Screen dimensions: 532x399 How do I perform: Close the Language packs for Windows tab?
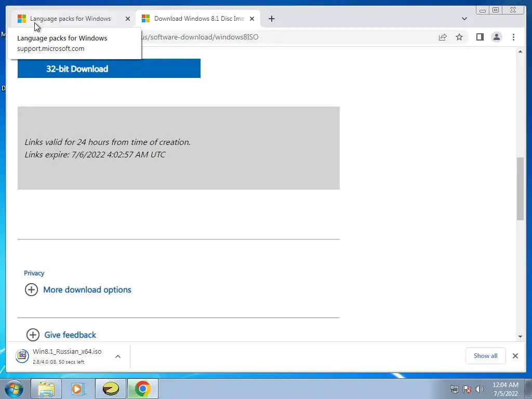click(128, 19)
